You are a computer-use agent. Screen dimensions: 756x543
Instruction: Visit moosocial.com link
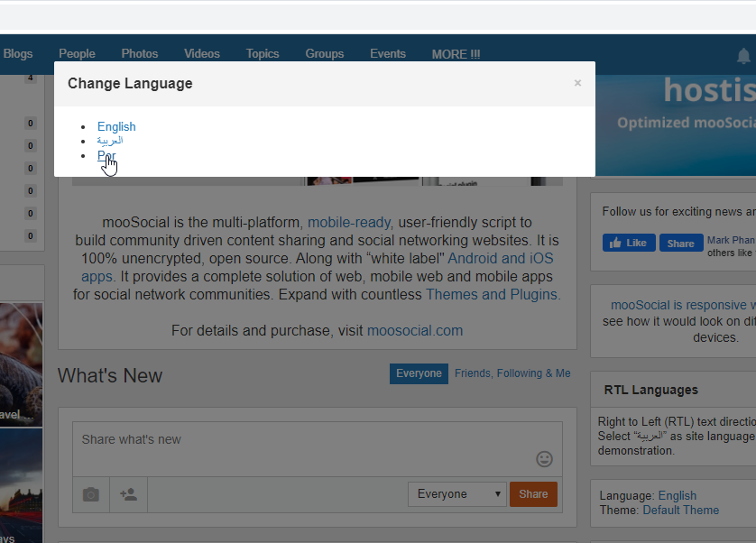point(415,330)
